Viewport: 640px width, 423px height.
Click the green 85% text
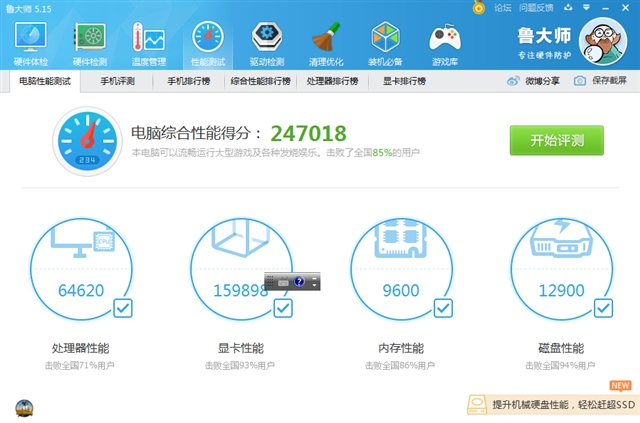click(382, 153)
